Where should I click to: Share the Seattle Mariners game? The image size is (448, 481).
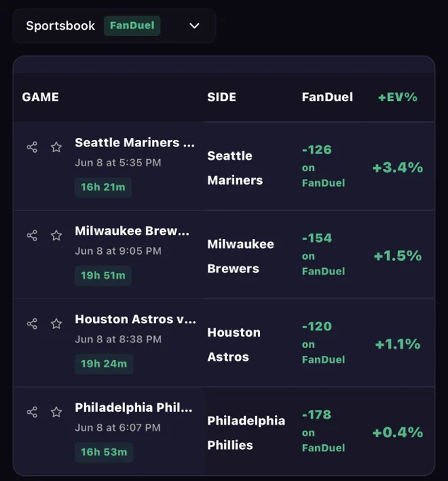32,147
